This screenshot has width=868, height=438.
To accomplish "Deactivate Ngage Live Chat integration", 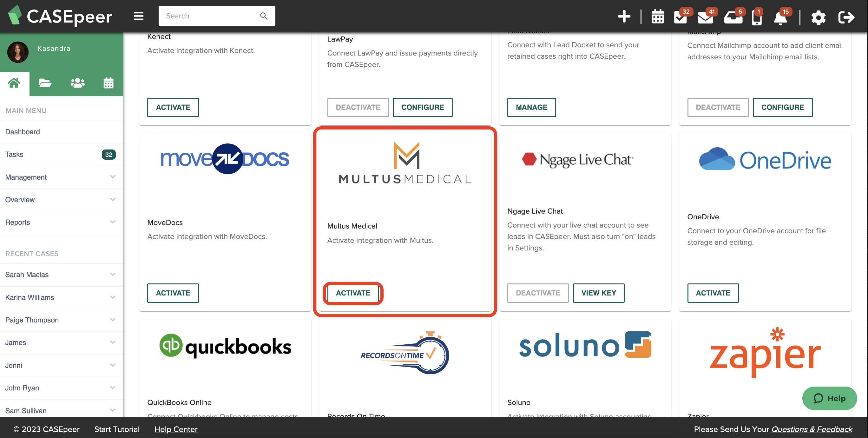I will (x=538, y=293).
